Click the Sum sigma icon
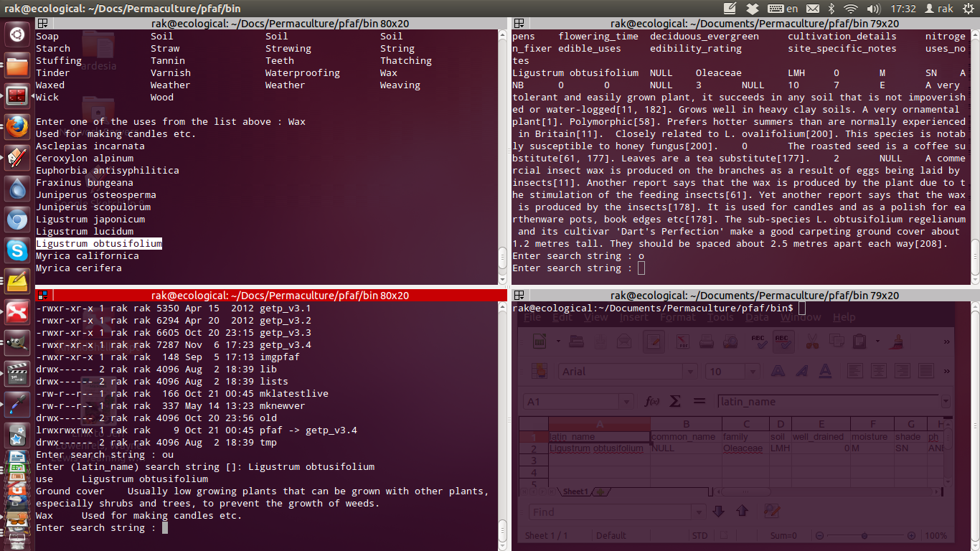This screenshot has width=980, height=551. click(x=675, y=402)
